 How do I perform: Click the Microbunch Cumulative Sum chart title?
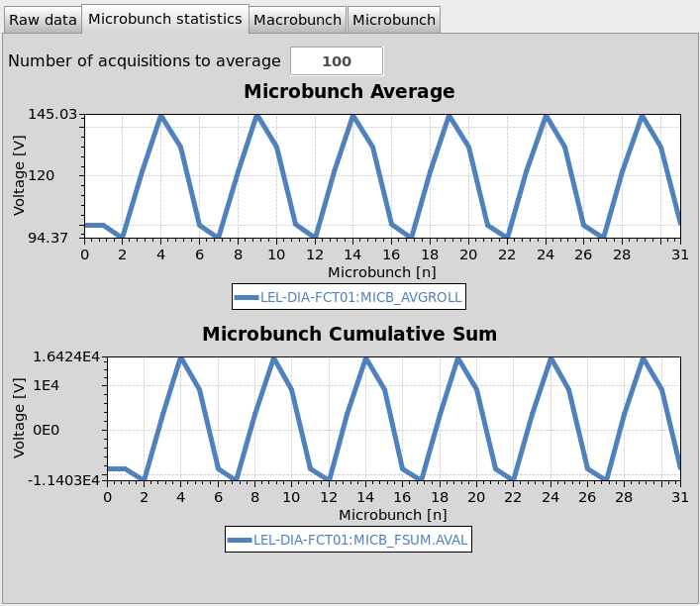[x=349, y=334]
